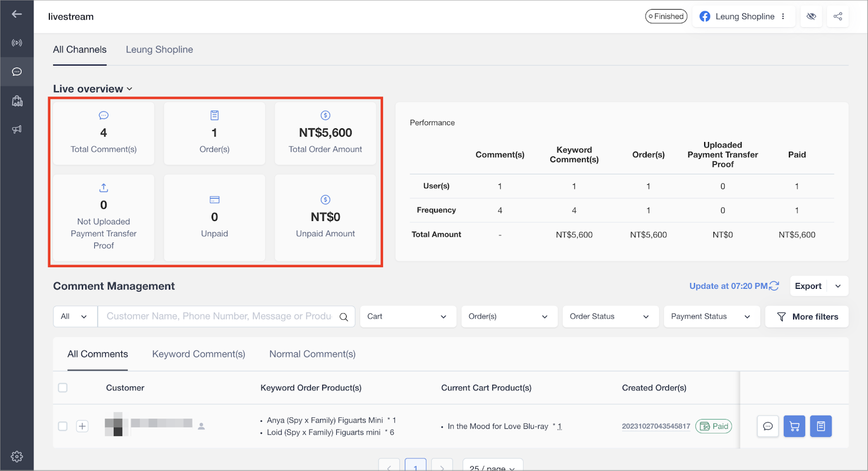Toggle the eye visibility icon in header
This screenshot has height=471, width=868.
[811, 16]
